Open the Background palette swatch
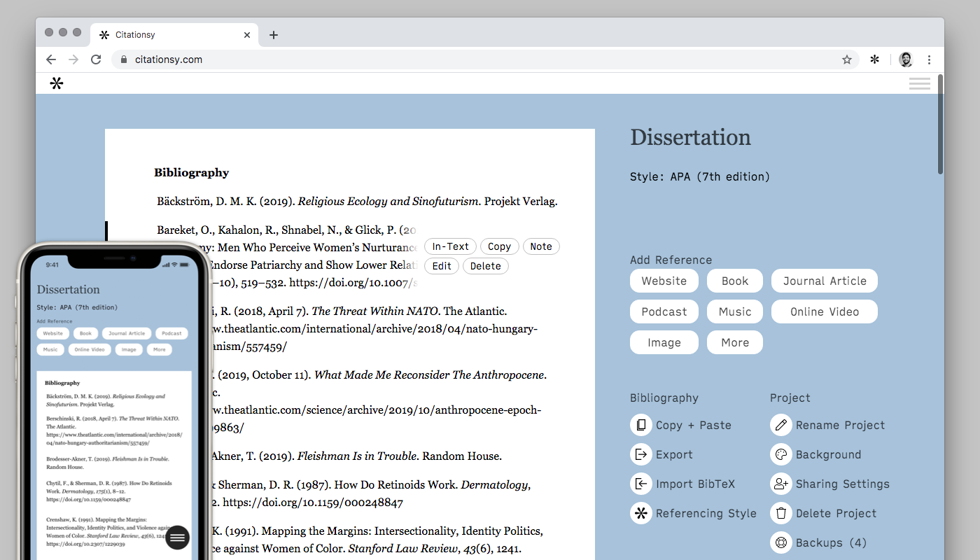The width and height of the screenshot is (980, 560). (780, 454)
